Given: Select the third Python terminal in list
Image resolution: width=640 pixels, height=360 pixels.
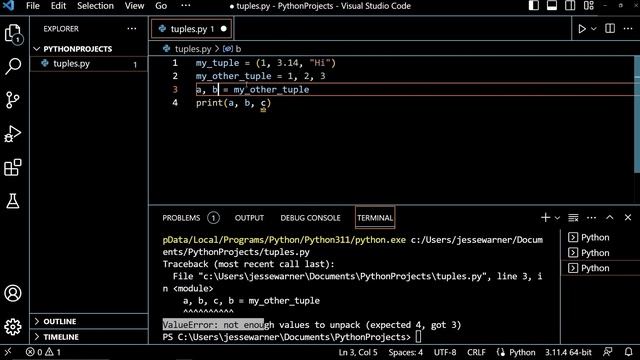Looking at the screenshot, I should tap(595, 268).
